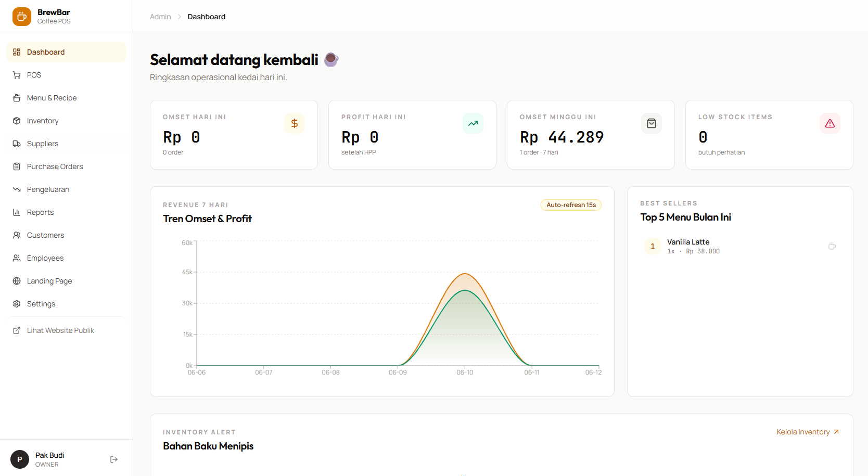Open Lihat Website Publik link
Image resolution: width=868 pixels, height=476 pixels.
point(67,330)
